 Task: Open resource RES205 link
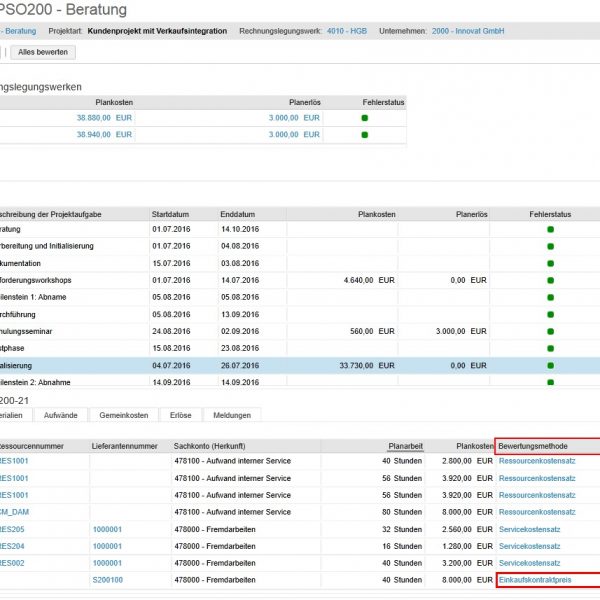click(x=14, y=529)
